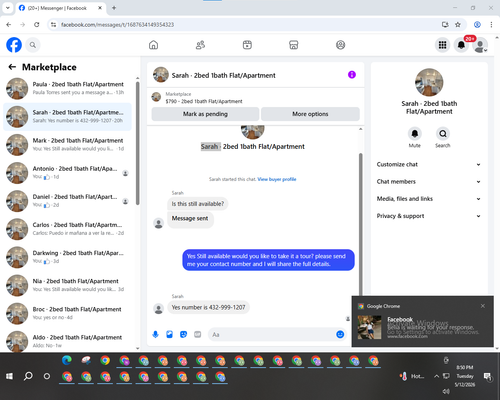The image size is (500, 400).
Task: Attach a file photo icon
Action: (169, 334)
